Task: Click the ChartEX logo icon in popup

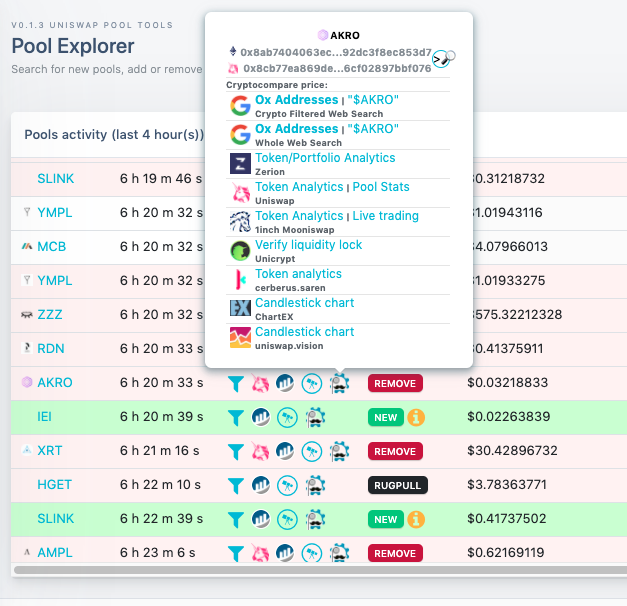Action: (240, 309)
